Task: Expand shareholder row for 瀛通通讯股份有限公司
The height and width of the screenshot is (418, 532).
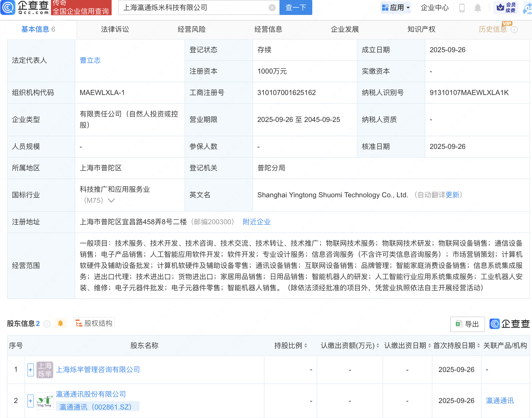Action: click(x=30, y=401)
